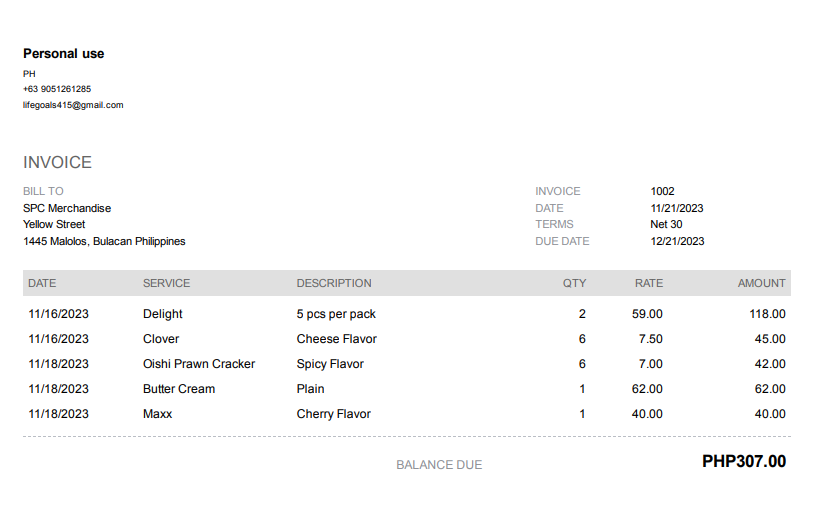
Task: Select the Butter Cream line item
Action: click(179, 389)
